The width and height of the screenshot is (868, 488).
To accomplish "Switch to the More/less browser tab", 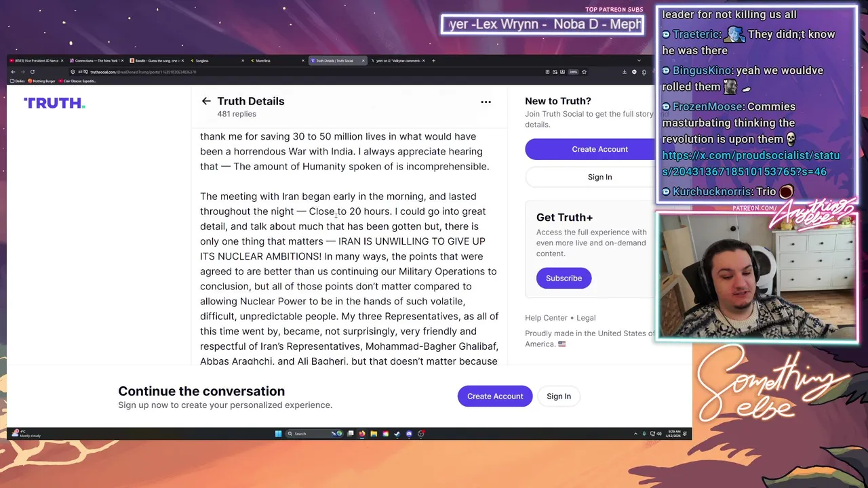I will pyautogui.click(x=278, y=60).
